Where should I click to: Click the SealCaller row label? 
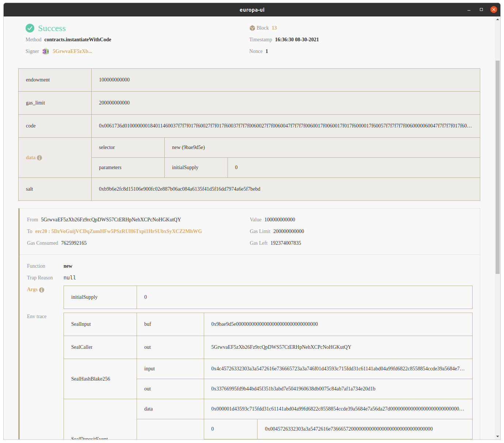(x=82, y=347)
